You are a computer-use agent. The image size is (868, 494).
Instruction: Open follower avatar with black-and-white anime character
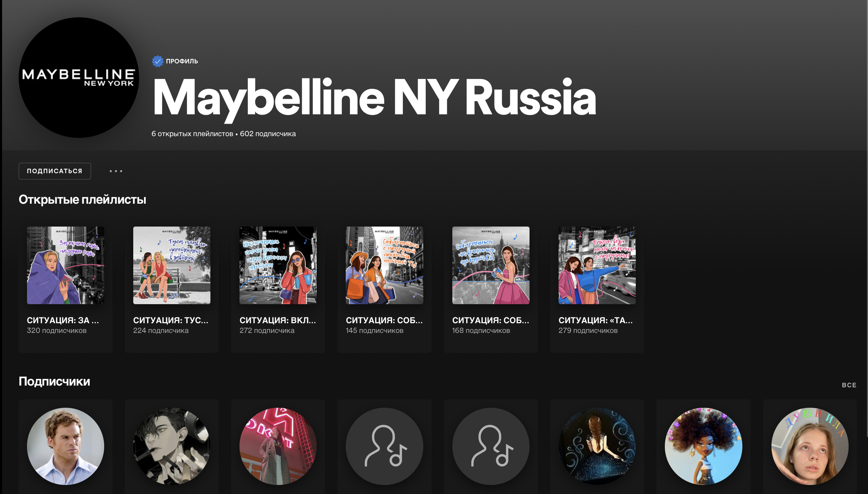(x=172, y=446)
